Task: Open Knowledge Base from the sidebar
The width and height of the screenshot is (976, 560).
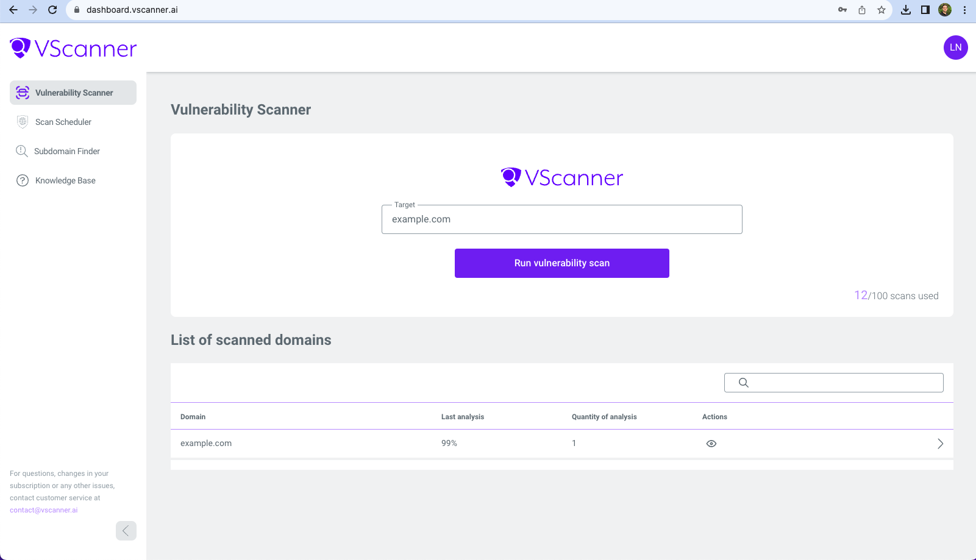Action: (65, 180)
